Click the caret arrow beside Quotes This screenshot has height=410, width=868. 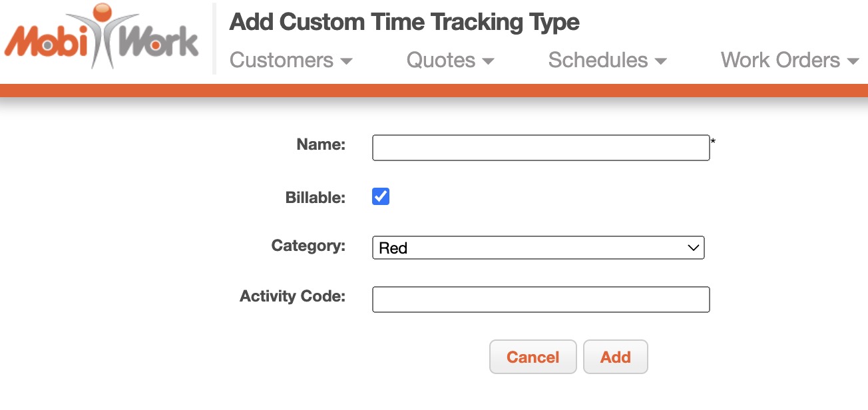coord(488,61)
